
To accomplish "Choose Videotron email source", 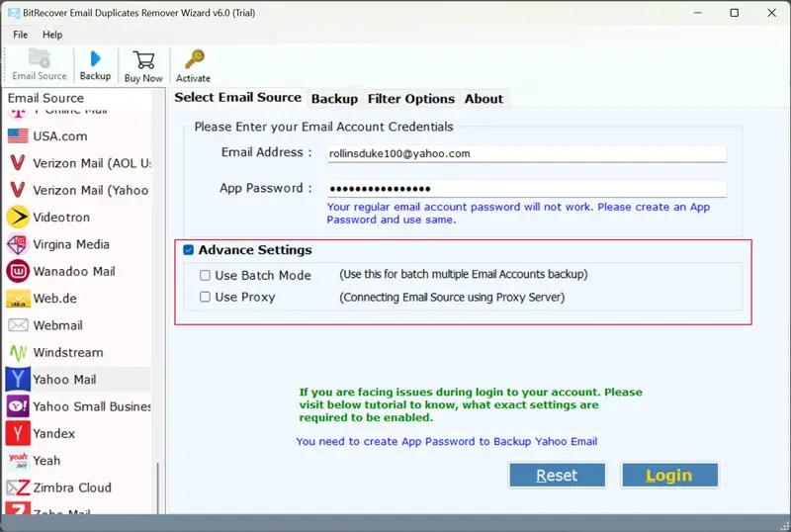I will (60, 218).
